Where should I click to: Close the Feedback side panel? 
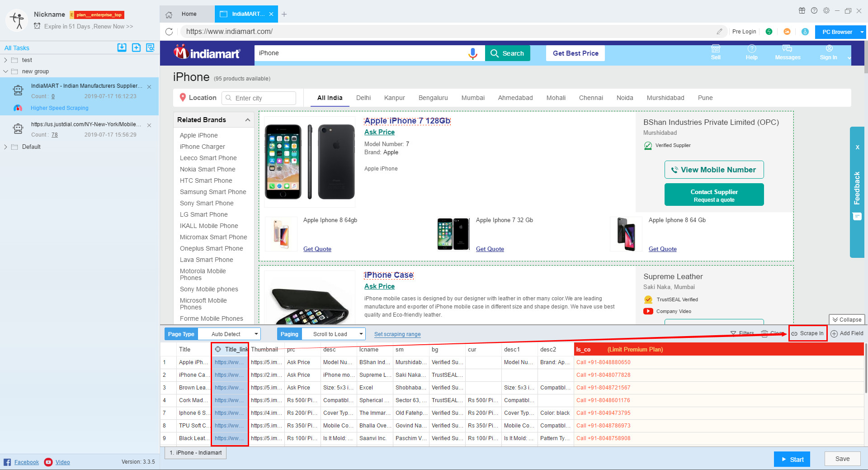857,147
